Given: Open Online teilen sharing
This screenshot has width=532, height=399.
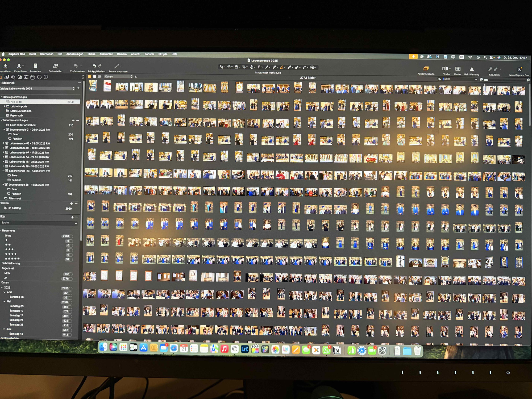Looking at the screenshot, I should click(x=55, y=66).
